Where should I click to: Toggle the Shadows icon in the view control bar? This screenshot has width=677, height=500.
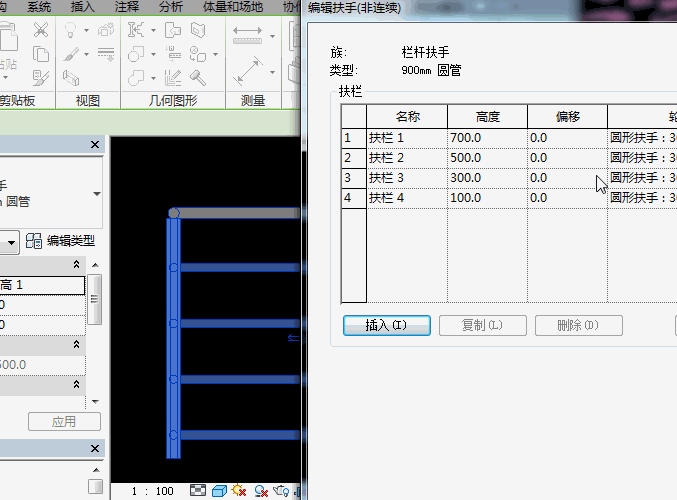[x=261, y=491]
